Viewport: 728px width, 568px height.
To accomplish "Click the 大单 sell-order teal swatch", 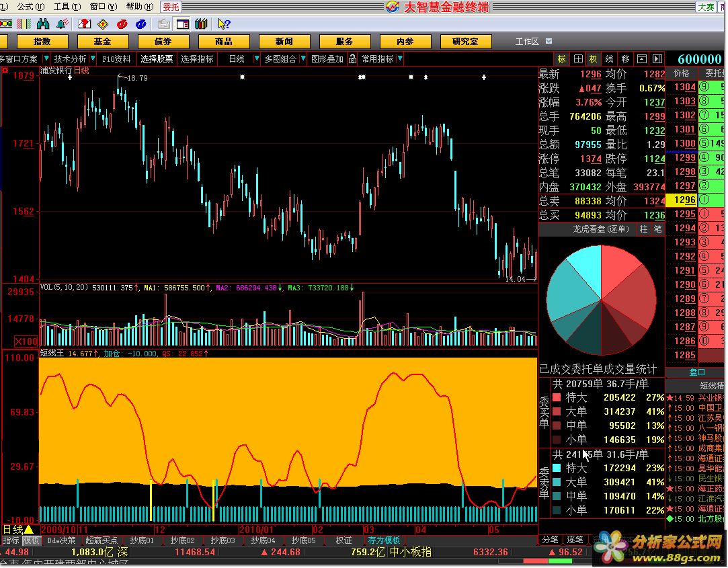I will [557, 482].
